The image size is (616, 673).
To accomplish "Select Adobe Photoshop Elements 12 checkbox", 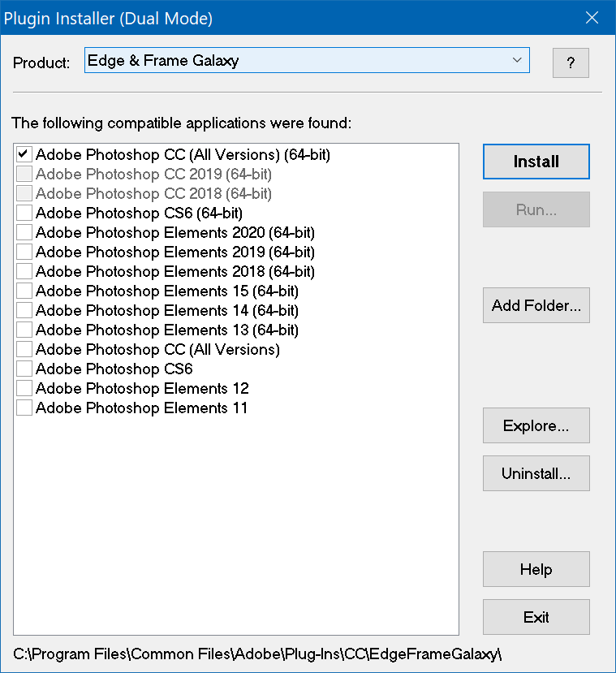I will point(24,388).
